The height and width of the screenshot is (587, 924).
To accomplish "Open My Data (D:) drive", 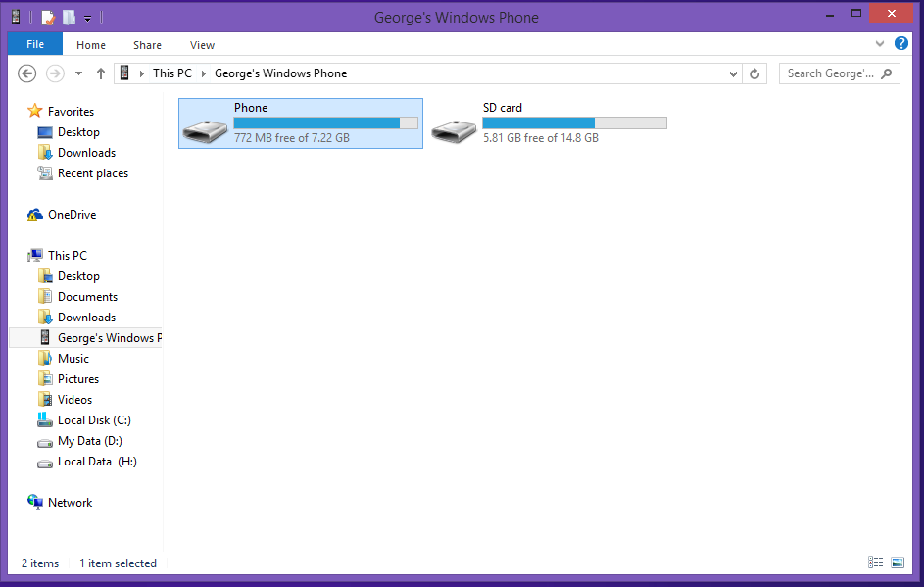I will click(89, 441).
